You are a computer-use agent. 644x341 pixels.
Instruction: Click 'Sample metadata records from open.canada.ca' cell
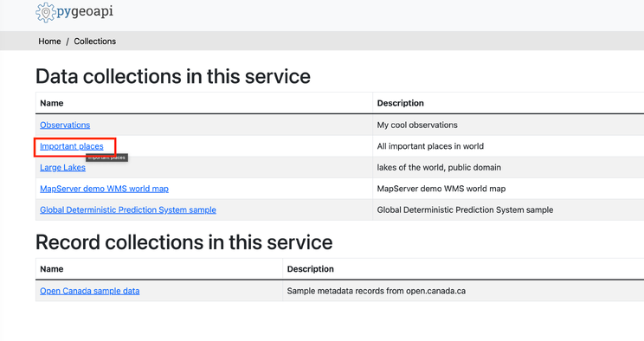377,291
